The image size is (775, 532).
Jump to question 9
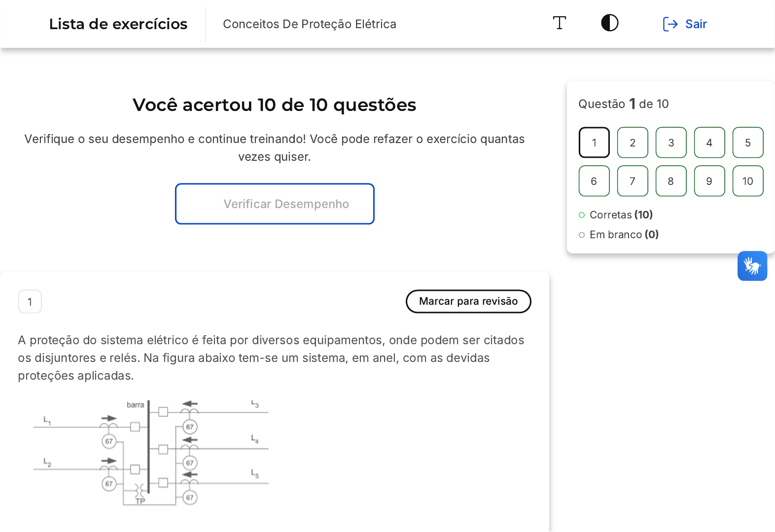(x=709, y=181)
